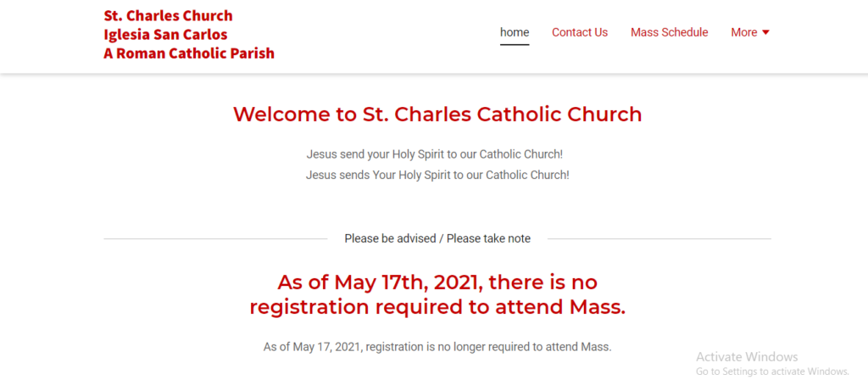Open the Contact Us page

(x=579, y=32)
